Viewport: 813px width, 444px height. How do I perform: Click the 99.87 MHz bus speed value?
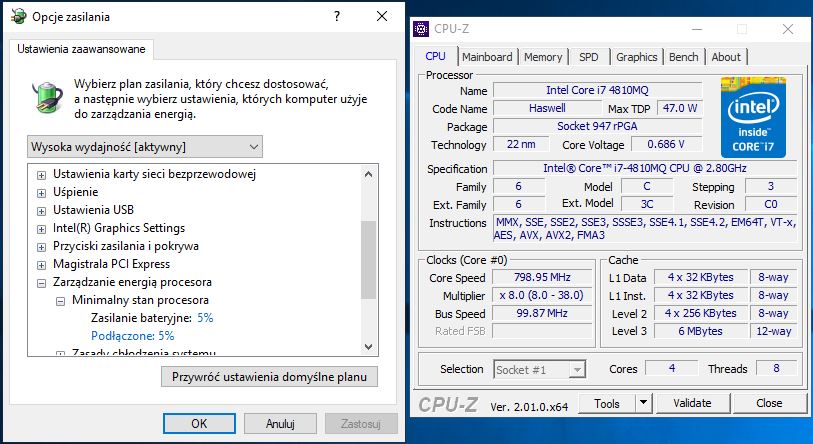[542, 314]
